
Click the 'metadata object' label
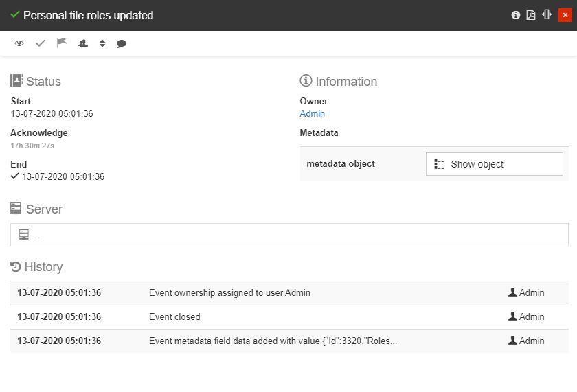pos(341,164)
